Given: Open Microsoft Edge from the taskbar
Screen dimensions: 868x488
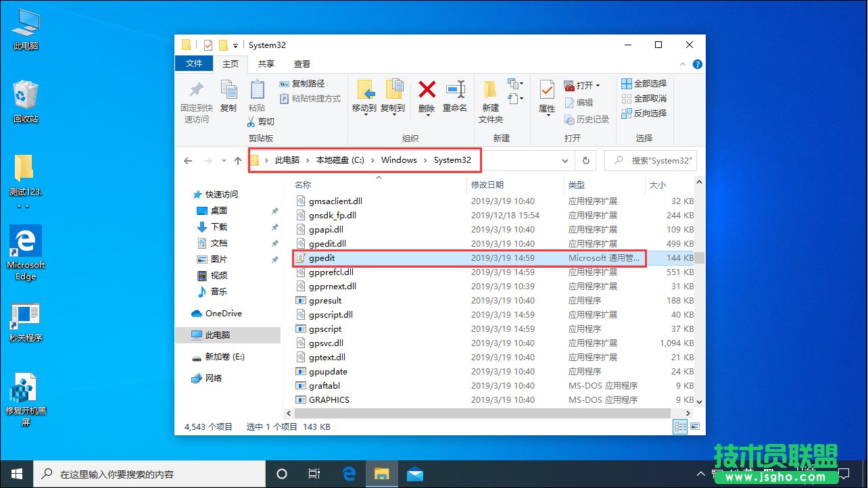Looking at the screenshot, I should (x=349, y=474).
